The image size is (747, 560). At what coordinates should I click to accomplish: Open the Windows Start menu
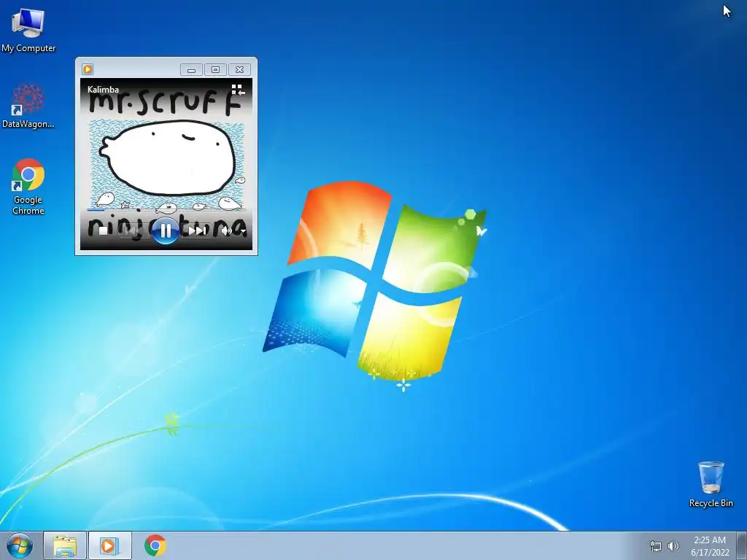click(x=20, y=545)
